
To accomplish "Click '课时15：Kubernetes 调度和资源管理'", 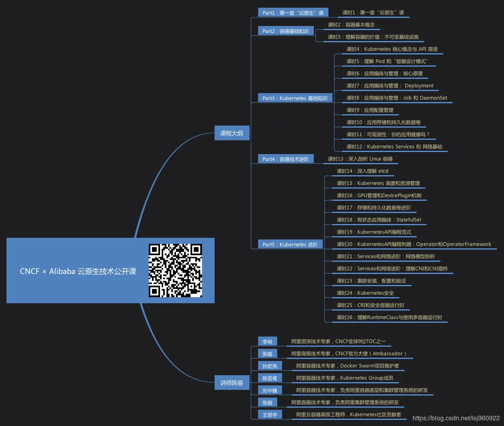I will pyautogui.click(x=378, y=183).
